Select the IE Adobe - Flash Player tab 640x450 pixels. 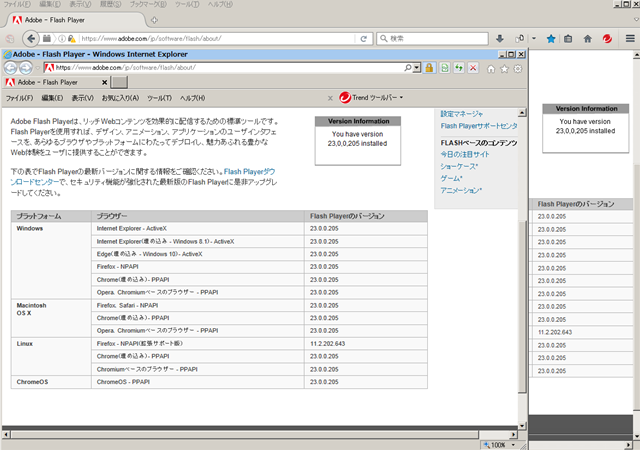click(57, 82)
